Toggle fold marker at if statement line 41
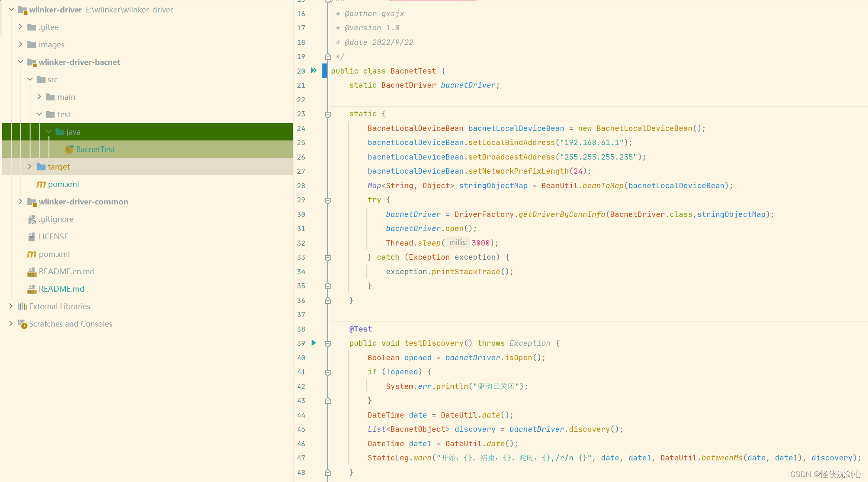Screen dimensions: 868x482 pyautogui.click(x=328, y=372)
